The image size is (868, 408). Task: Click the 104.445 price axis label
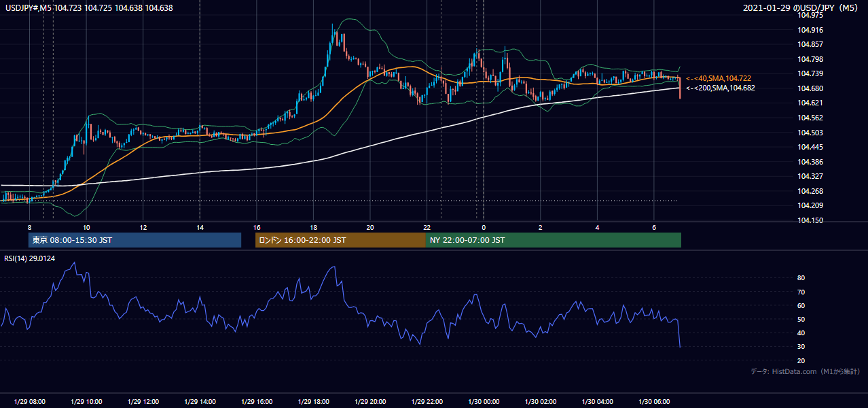tap(810, 147)
